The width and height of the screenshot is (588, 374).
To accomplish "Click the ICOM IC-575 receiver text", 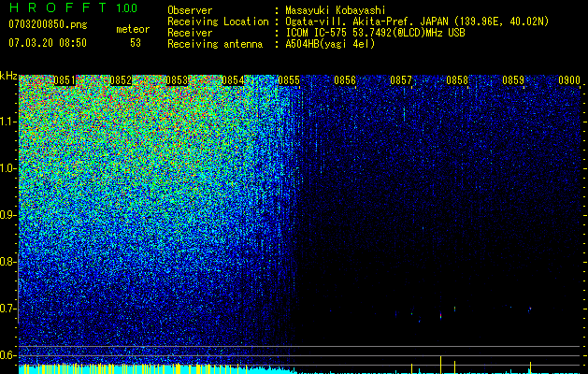I will 375,33.
